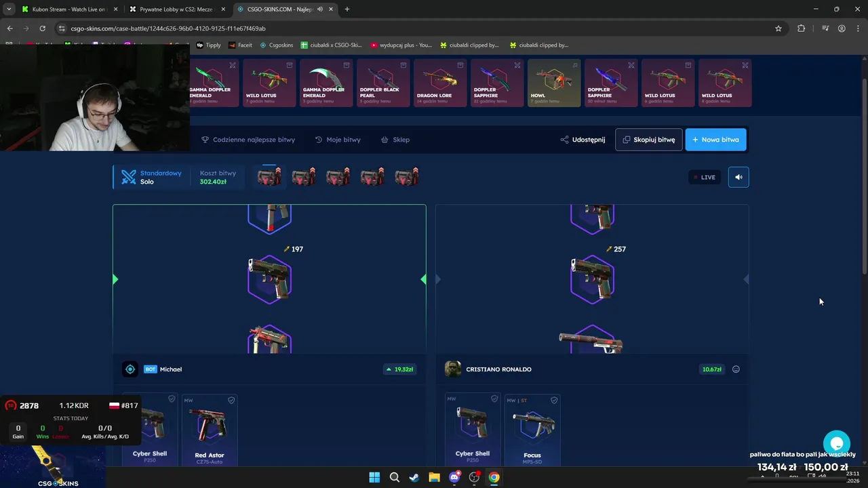Image resolution: width=868 pixels, height=488 pixels.
Task: Click Michael bot's target avatar icon
Action: (130, 369)
